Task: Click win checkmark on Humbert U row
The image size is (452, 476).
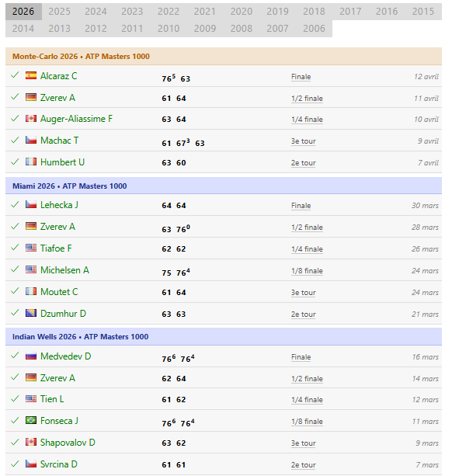Action: tap(15, 162)
